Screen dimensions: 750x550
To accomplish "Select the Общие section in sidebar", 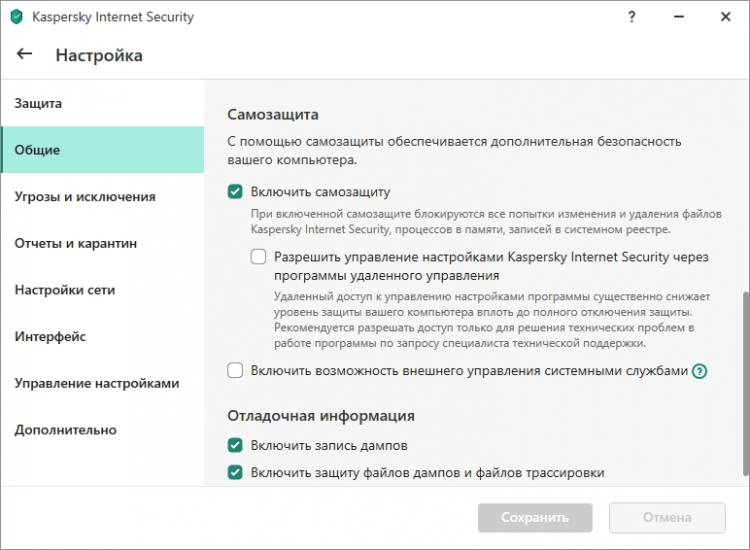I will 37,150.
